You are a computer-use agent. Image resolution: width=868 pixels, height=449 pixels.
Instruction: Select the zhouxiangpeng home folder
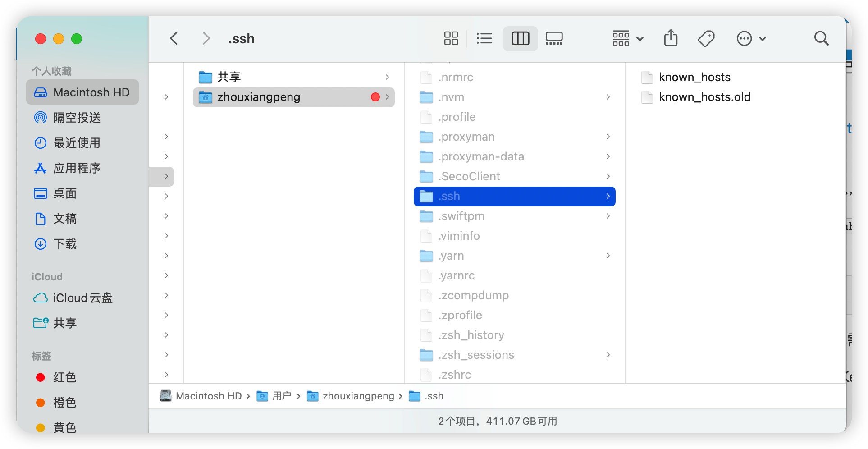[x=294, y=97]
